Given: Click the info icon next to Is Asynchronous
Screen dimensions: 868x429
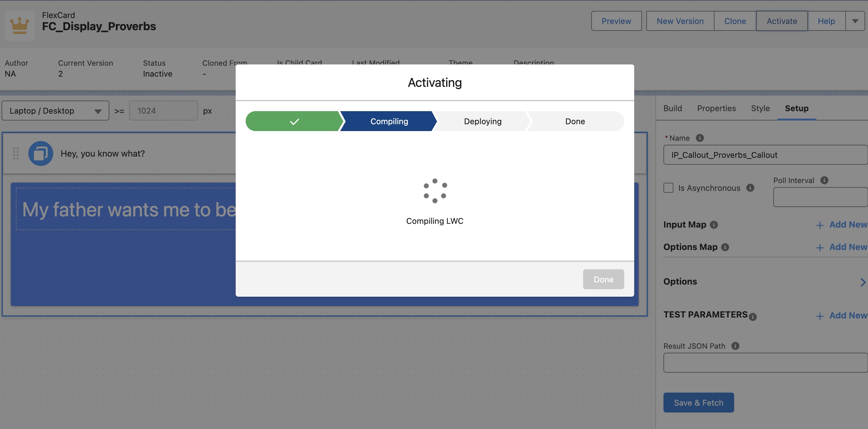Looking at the screenshot, I should click(x=750, y=188).
